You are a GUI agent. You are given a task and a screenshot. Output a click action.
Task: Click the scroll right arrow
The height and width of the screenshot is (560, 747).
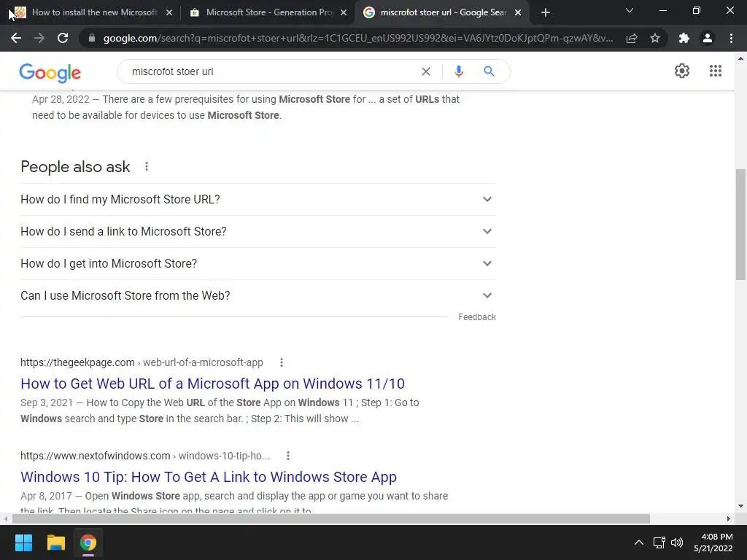[729, 518]
